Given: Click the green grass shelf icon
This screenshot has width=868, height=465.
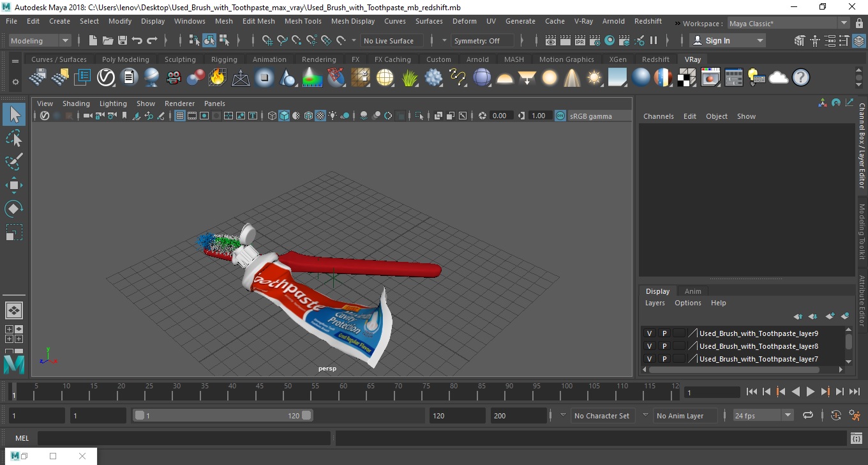Looking at the screenshot, I should [409, 78].
